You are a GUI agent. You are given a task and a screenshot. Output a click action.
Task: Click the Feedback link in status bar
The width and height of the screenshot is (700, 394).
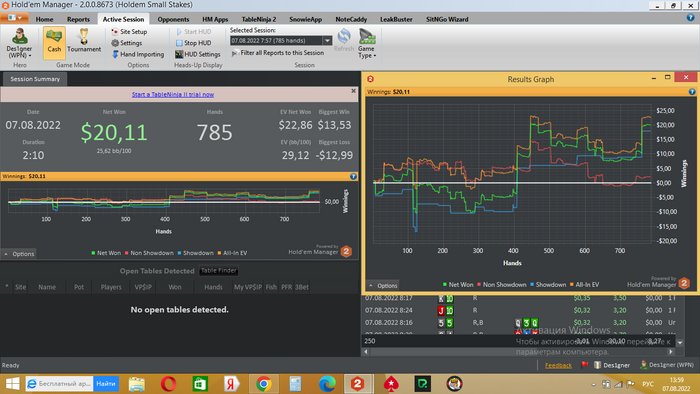tap(558, 365)
